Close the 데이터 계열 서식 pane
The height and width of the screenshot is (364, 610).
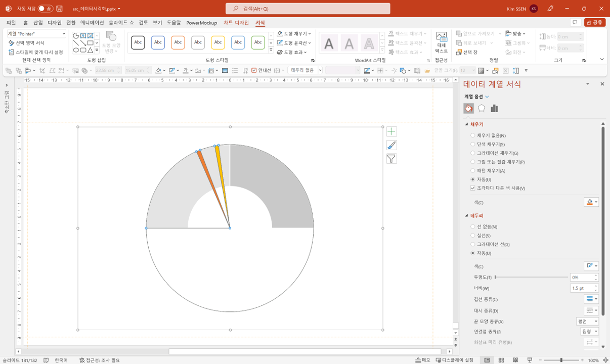click(602, 84)
